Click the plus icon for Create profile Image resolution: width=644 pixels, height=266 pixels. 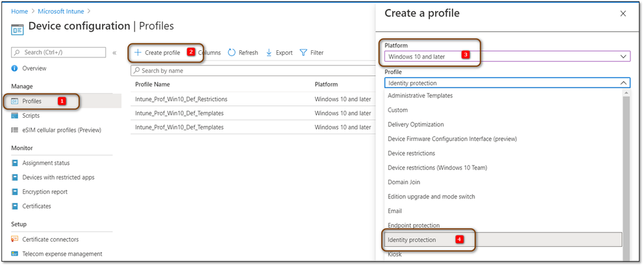138,53
